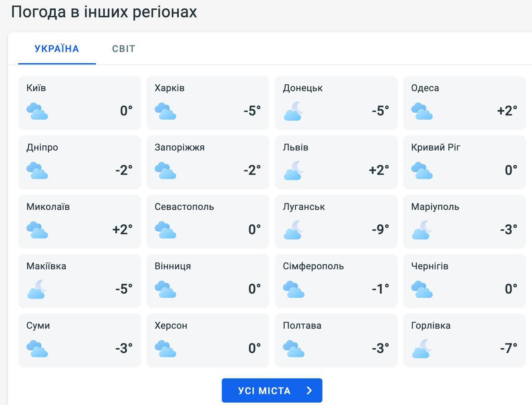532x405 pixels.
Task: Click the cloud icon for Миколаїв
Action: pos(37,230)
